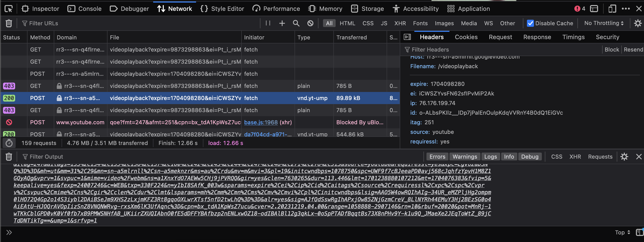Viewport: 644px width, 242px height.
Task: Toggle the Errors console filter
Action: coord(437,157)
